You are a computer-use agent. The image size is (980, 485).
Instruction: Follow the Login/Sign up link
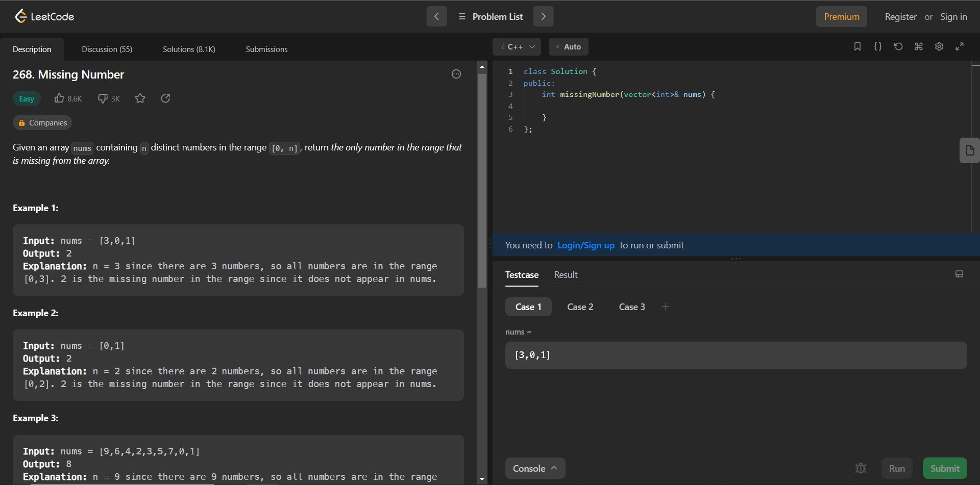pyautogui.click(x=586, y=245)
